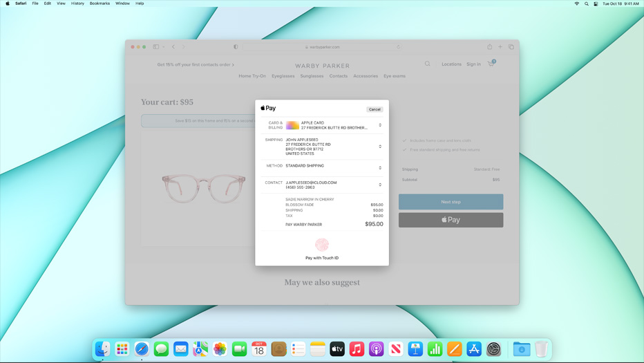Open the File menu
644x363 pixels.
tap(35, 3)
